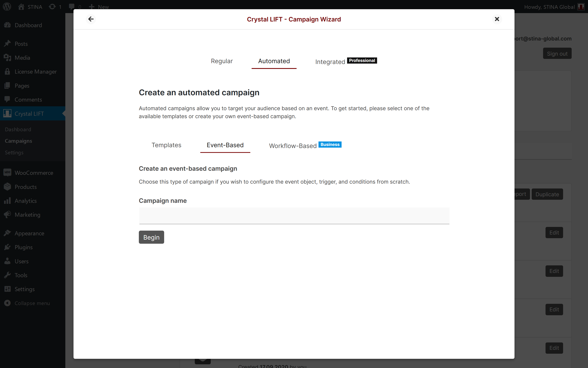The height and width of the screenshot is (368, 588).
Task: Click the STINA site name link
Action: (35, 7)
